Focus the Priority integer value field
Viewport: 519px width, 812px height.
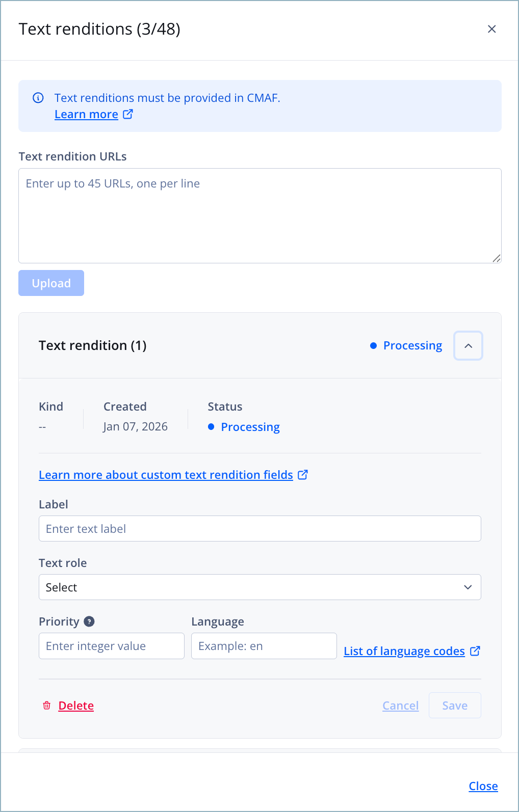112,646
